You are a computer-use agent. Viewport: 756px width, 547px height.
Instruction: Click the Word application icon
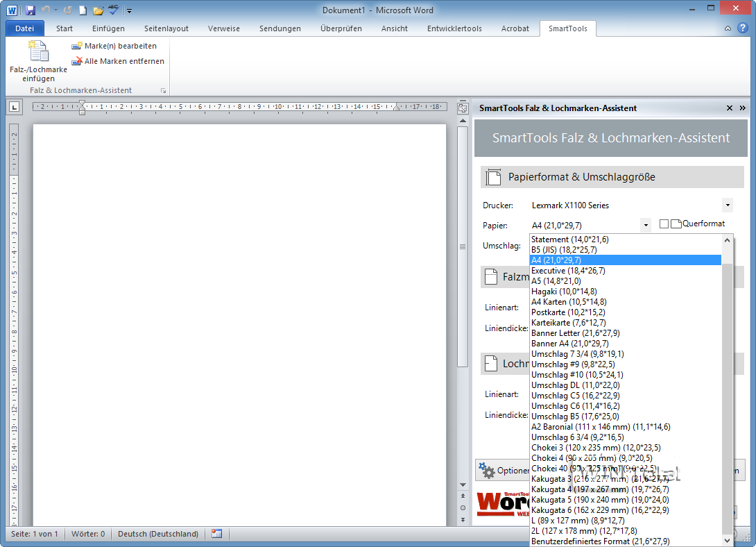coord(12,10)
